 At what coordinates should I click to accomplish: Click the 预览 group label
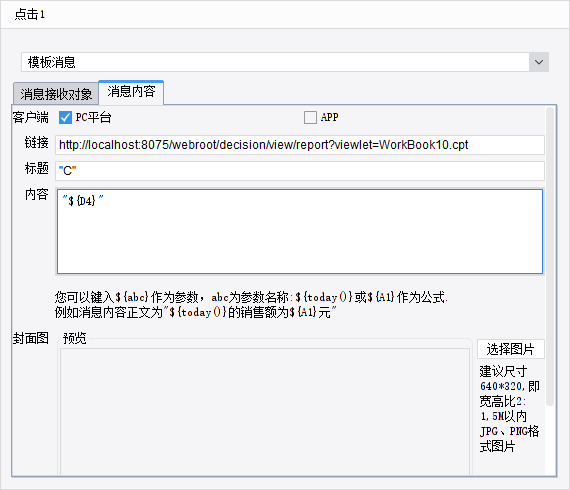[x=75, y=338]
